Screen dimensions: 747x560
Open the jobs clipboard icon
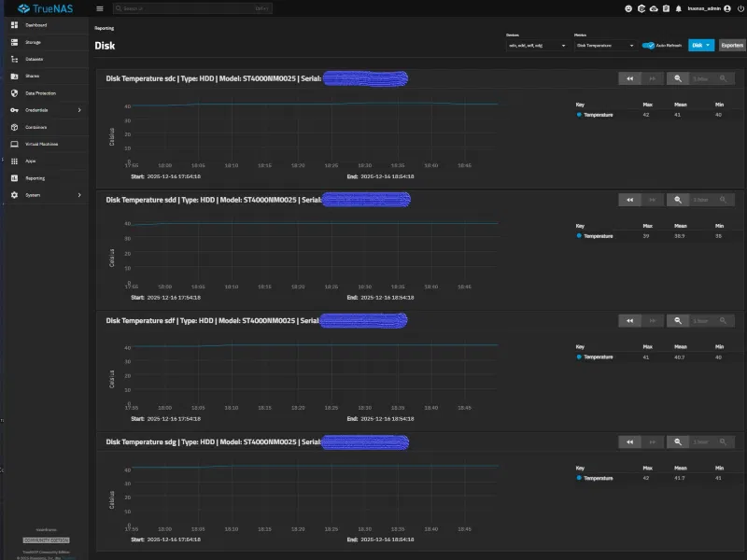pos(666,8)
